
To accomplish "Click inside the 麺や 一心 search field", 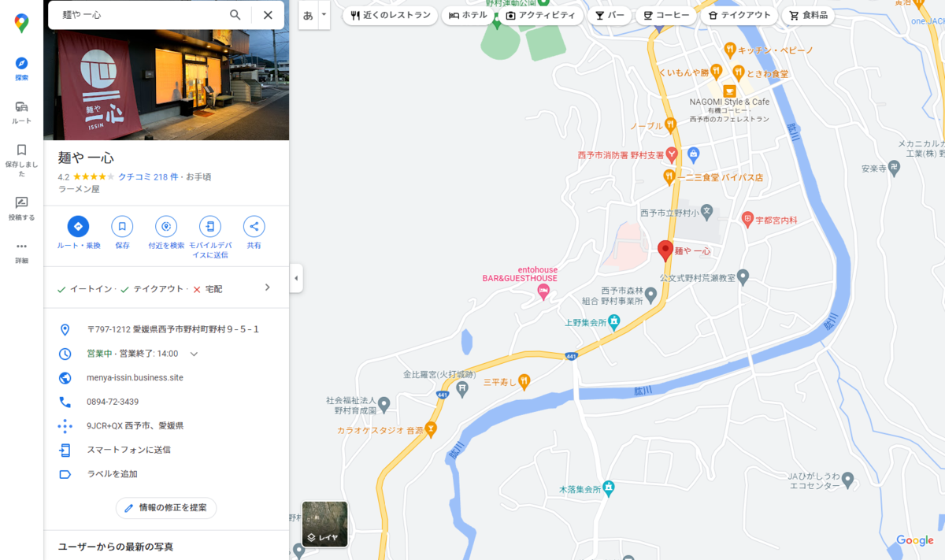I will (138, 15).
